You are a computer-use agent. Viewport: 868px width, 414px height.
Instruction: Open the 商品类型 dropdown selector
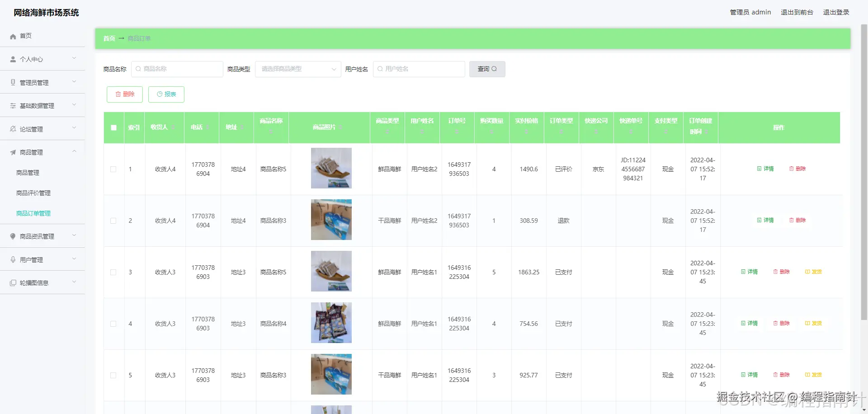[x=298, y=69]
